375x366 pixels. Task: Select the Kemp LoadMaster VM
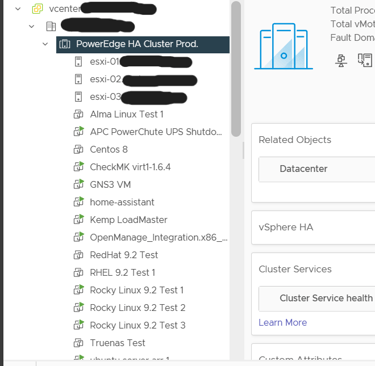point(129,220)
